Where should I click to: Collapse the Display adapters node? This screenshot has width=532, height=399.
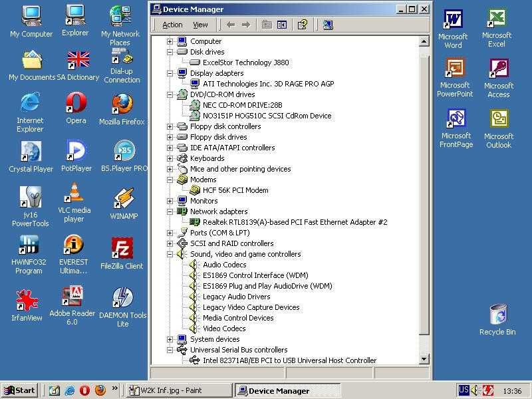click(x=170, y=73)
